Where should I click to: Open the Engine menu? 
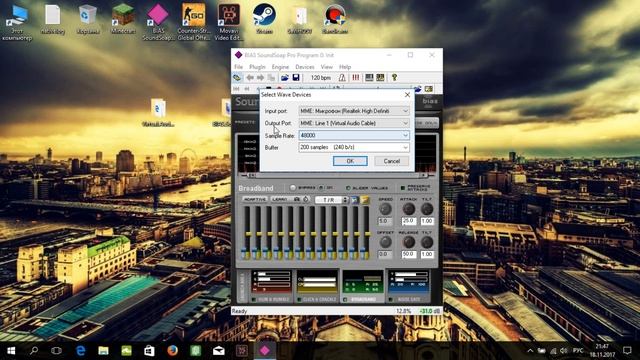[x=280, y=67]
